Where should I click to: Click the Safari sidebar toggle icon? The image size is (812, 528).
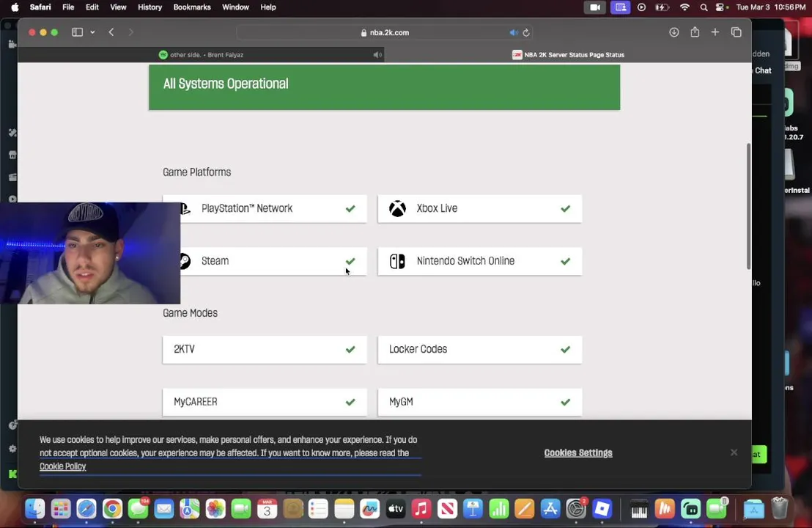tap(77, 32)
